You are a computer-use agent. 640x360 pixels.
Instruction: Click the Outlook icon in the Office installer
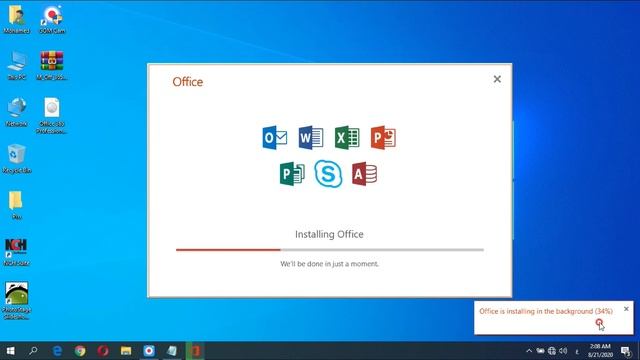tap(275, 138)
